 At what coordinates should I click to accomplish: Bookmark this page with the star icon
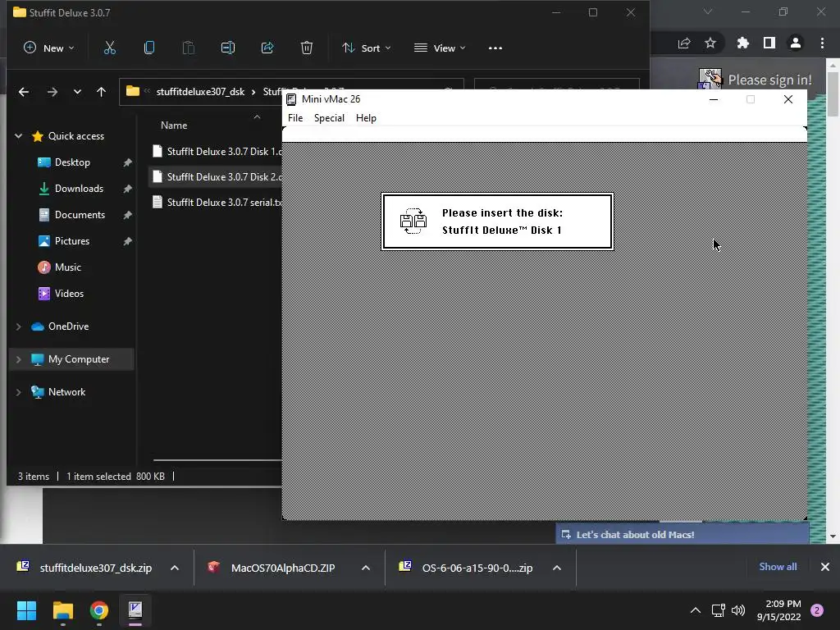(710, 43)
